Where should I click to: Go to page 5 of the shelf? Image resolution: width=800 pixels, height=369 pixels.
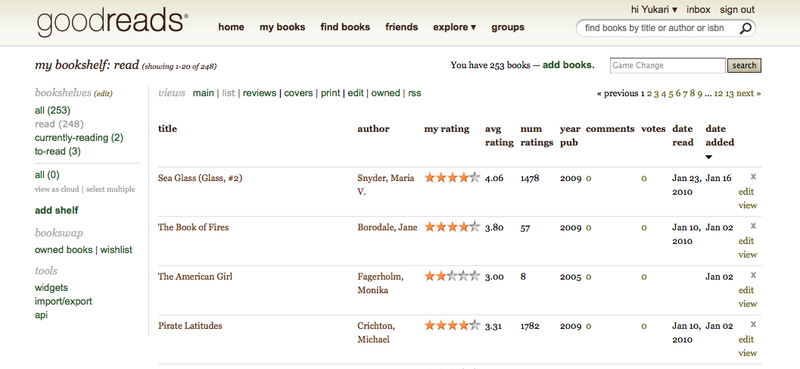pos(671,93)
